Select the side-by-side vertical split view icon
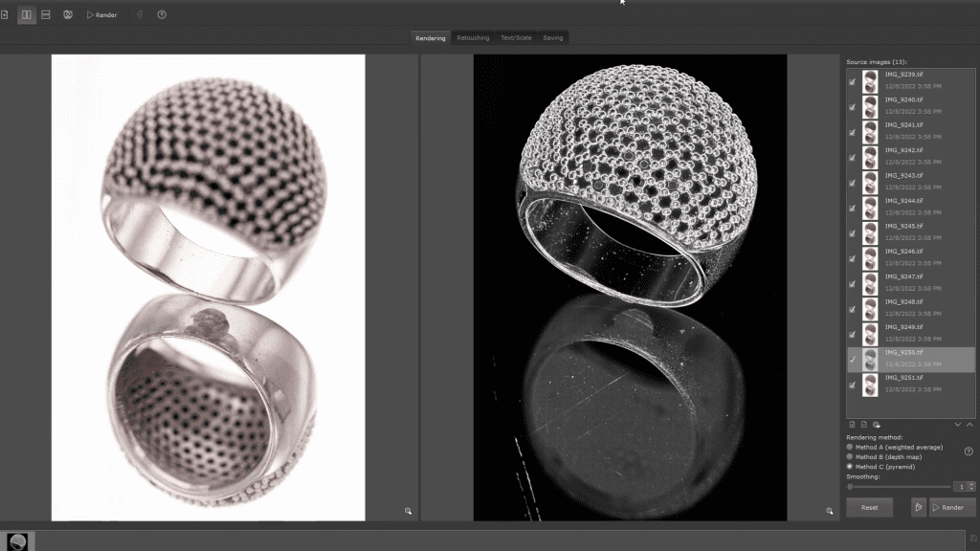This screenshot has width=980, height=551. pos(26,14)
